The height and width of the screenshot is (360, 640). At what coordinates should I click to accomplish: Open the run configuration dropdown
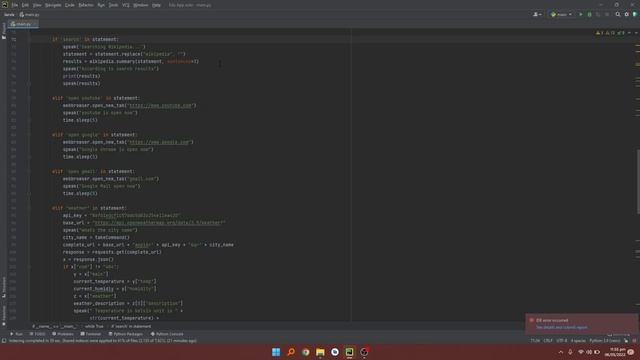[561, 14]
